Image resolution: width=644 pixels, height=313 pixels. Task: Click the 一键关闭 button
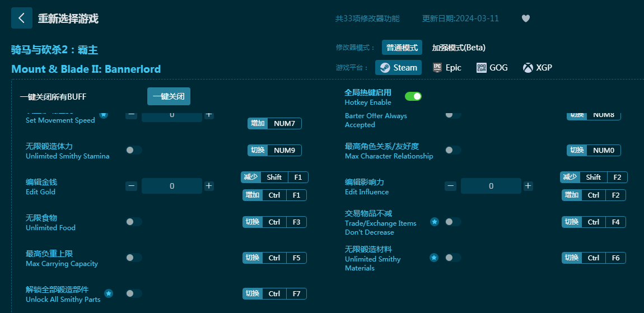click(169, 96)
